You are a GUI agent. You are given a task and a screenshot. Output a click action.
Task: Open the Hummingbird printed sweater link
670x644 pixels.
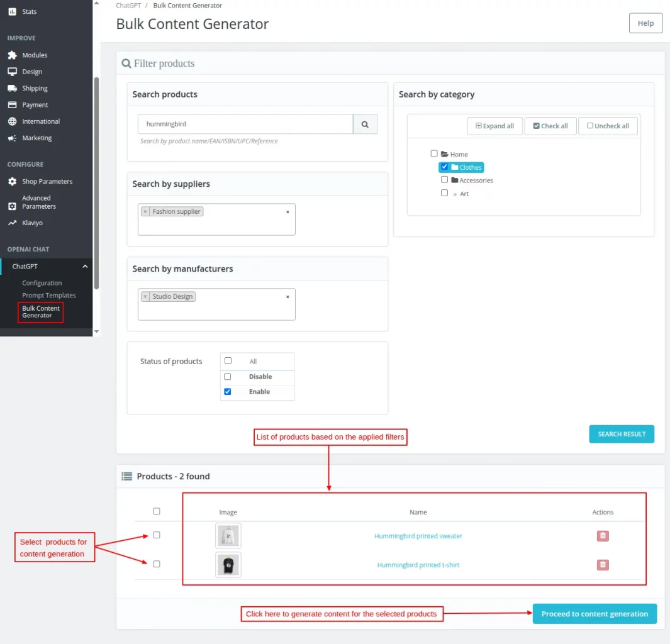(x=418, y=536)
